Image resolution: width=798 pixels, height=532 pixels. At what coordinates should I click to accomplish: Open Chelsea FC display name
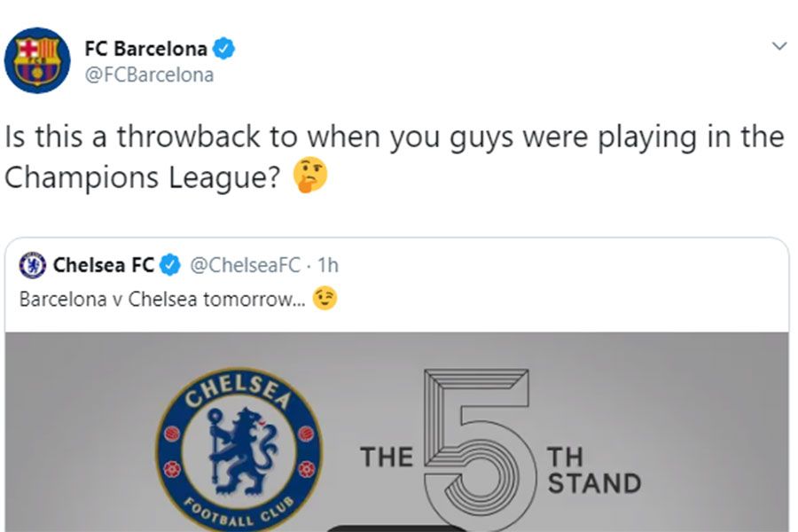[104, 265]
